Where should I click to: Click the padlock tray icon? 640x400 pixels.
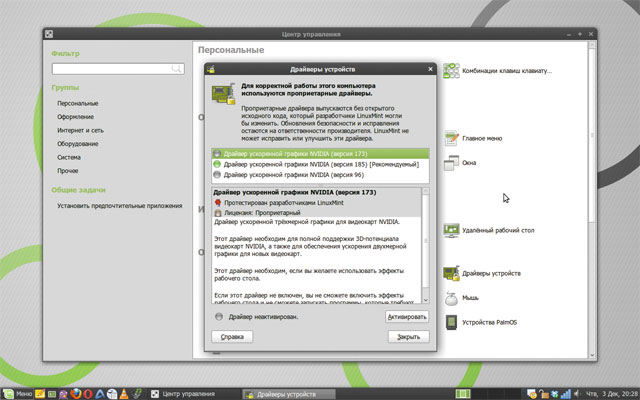tap(543, 394)
